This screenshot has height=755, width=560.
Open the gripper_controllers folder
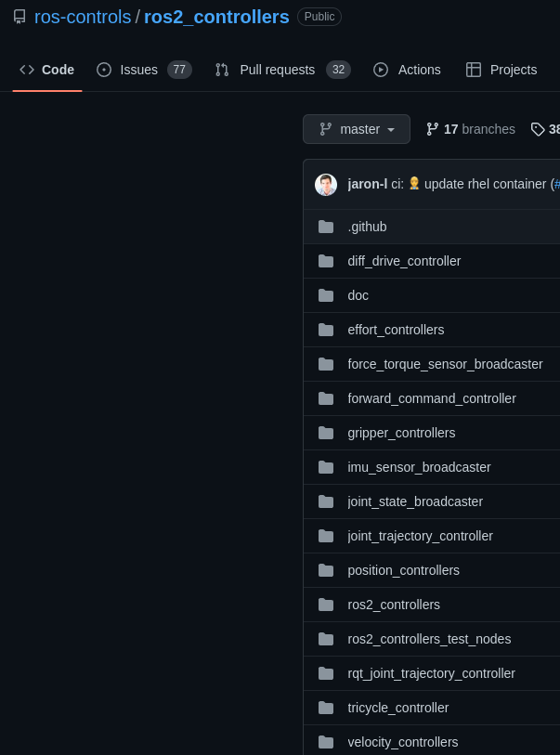(x=401, y=433)
